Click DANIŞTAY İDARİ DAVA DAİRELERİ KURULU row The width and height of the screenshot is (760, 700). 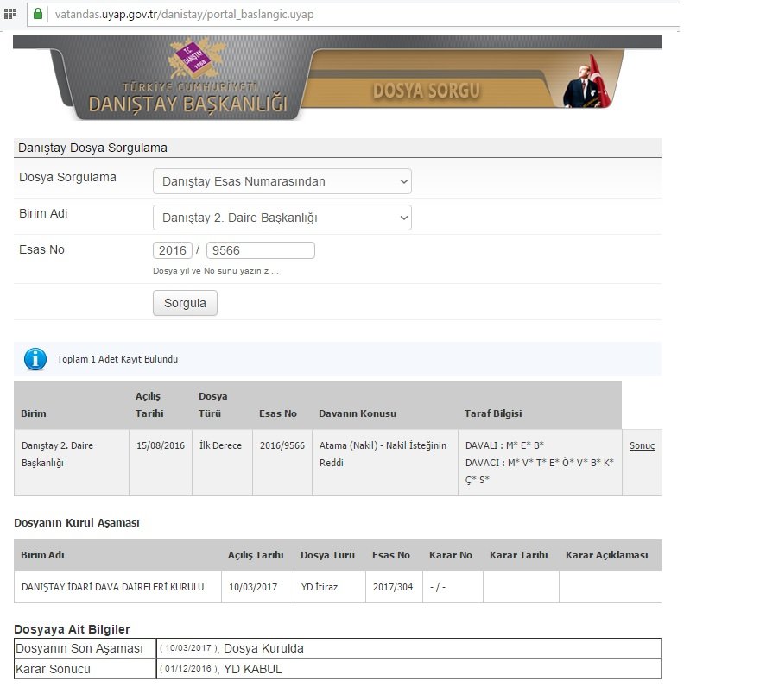tap(112, 587)
